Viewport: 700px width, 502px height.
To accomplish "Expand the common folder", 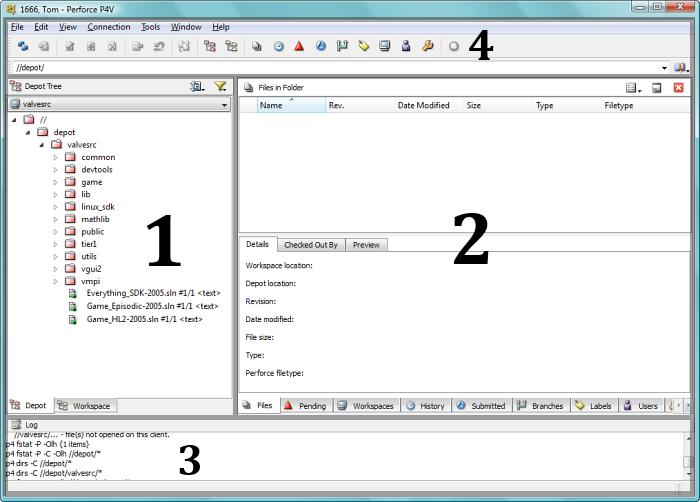I will [55, 157].
